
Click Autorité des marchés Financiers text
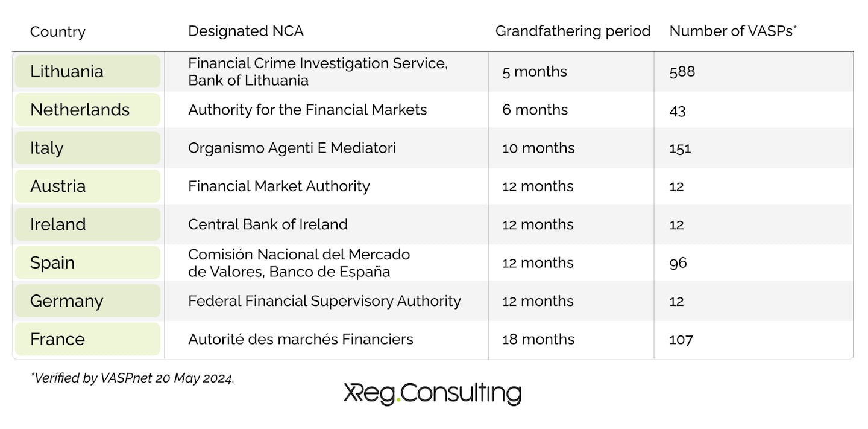[301, 339]
